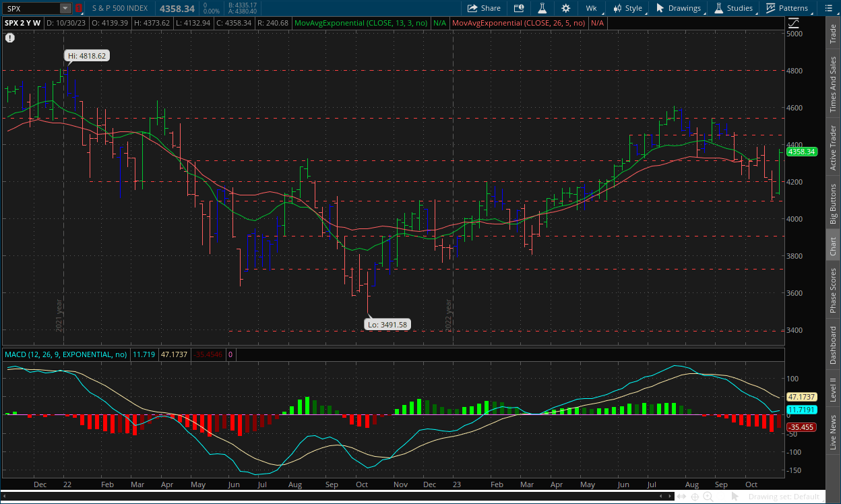The image size is (841, 504).
Task: Switch to the Active Trader tab
Action: [833, 148]
